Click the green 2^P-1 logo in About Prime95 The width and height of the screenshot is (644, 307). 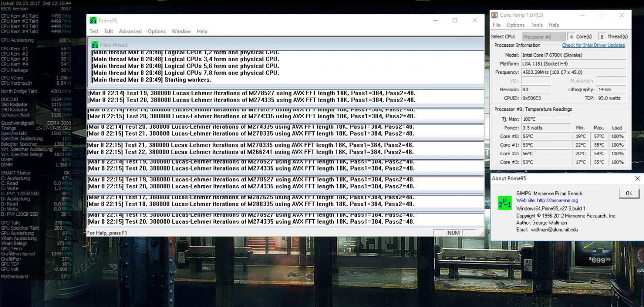[x=505, y=203]
